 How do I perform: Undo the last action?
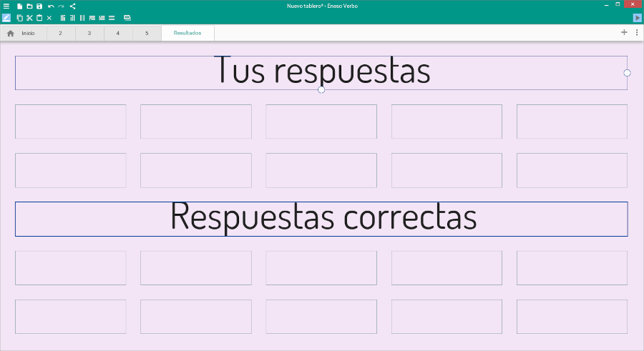coord(51,6)
